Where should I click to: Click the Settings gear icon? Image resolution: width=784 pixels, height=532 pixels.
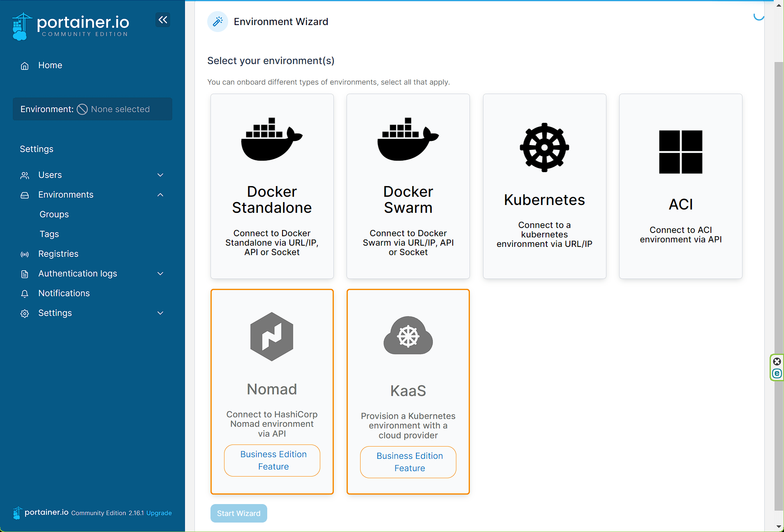[x=25, y=313]
